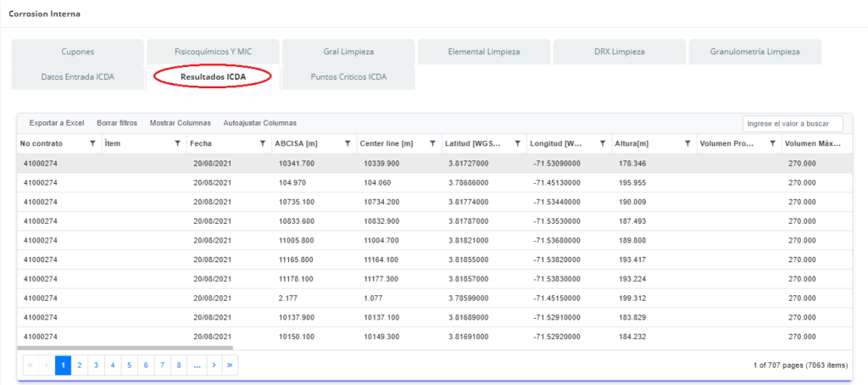Open filter icon on Longitud column
The image size is (868, 385).
[603, 144]
